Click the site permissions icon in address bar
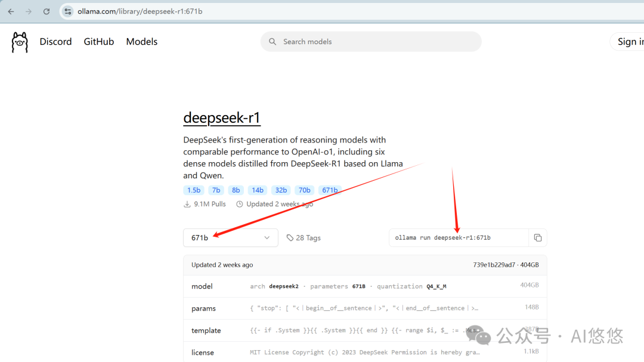This screenshot has height=362, width=644. click(67, 11)
